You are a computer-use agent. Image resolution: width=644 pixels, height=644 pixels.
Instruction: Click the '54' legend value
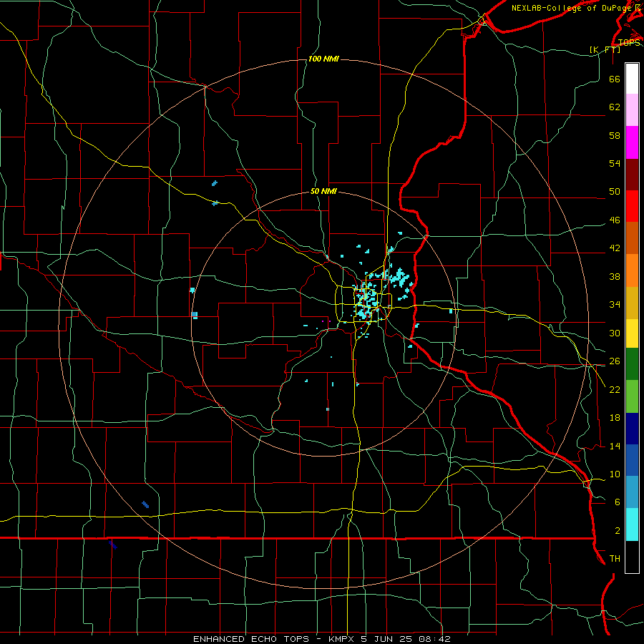click(615, 163)
